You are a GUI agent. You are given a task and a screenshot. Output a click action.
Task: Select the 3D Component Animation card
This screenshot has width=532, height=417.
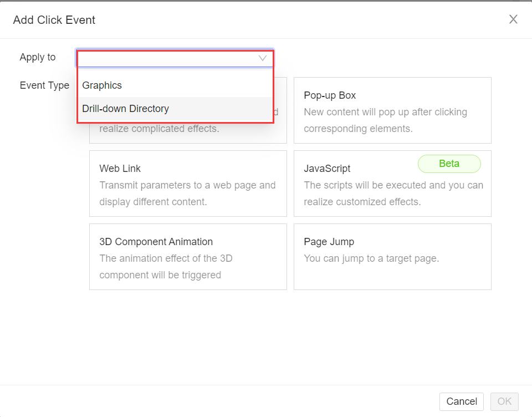pyautogui.click(x=188, y=257)
